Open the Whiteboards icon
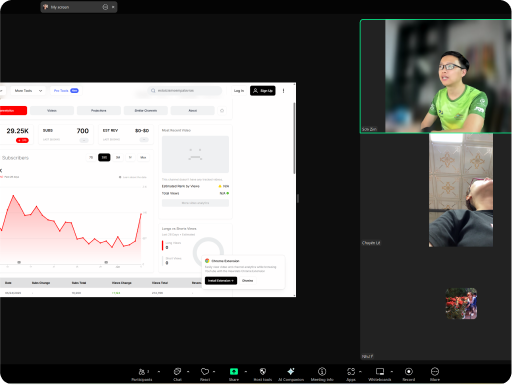512x385 pixels. click(x=380, y=371)
